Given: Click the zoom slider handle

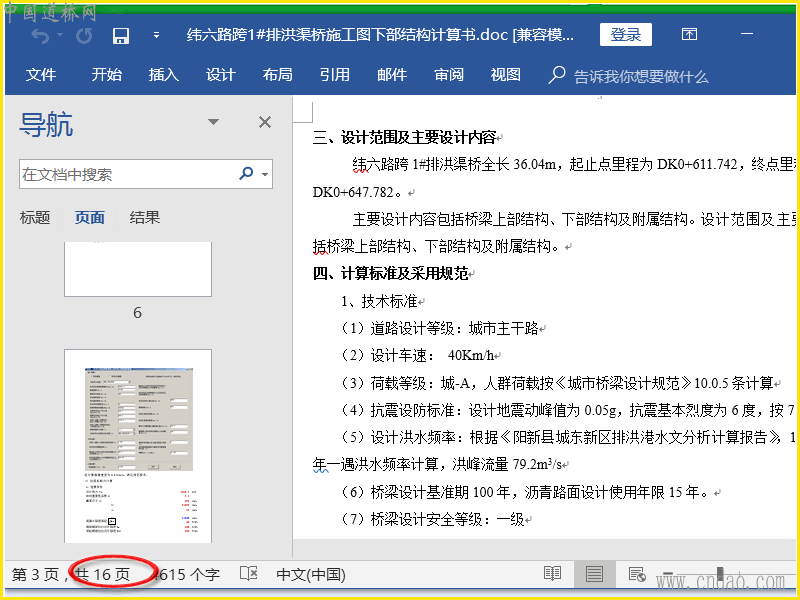Looking at the screenshot, I should point(720,574).
